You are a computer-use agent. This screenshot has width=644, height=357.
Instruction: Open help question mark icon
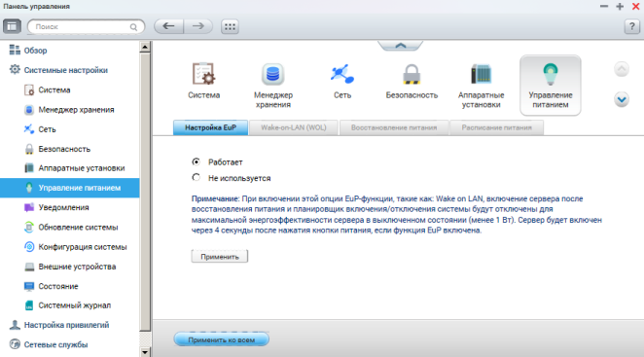click(631, 26)
